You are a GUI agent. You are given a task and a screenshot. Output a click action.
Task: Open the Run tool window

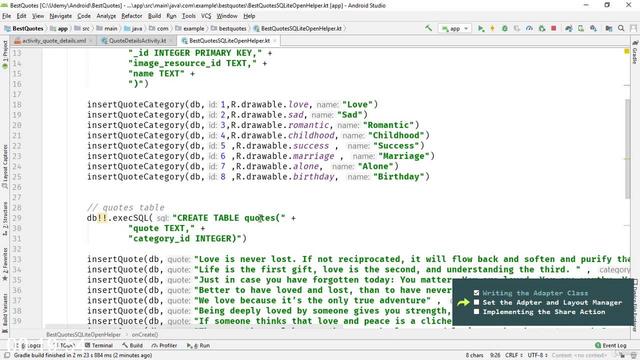tap(198, 345)
